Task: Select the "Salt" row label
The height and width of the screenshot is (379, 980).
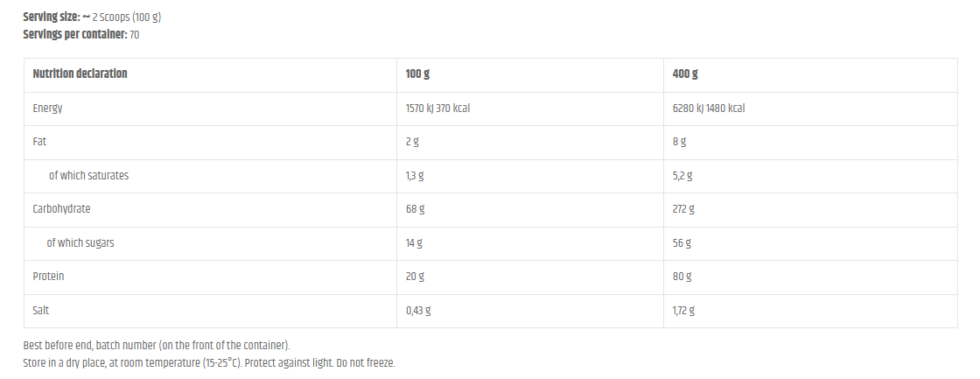Action: point(42,310)
